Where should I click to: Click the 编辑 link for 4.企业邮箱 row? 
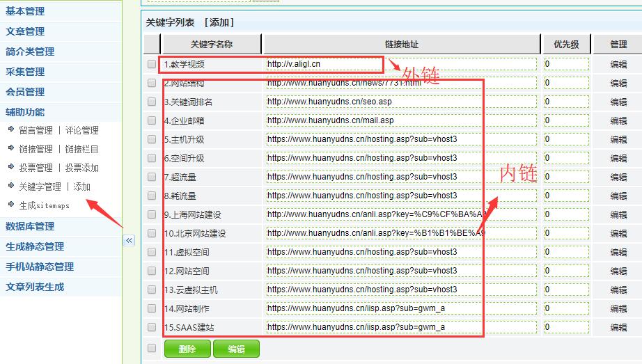618,120
